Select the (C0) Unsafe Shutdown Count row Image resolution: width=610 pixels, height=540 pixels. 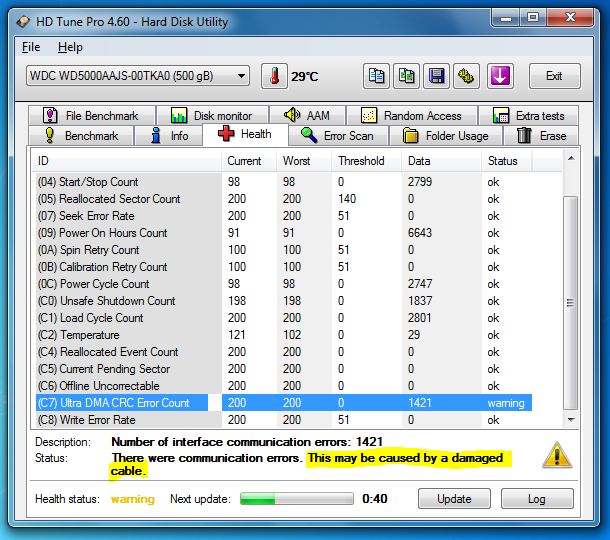pos(282,301)
